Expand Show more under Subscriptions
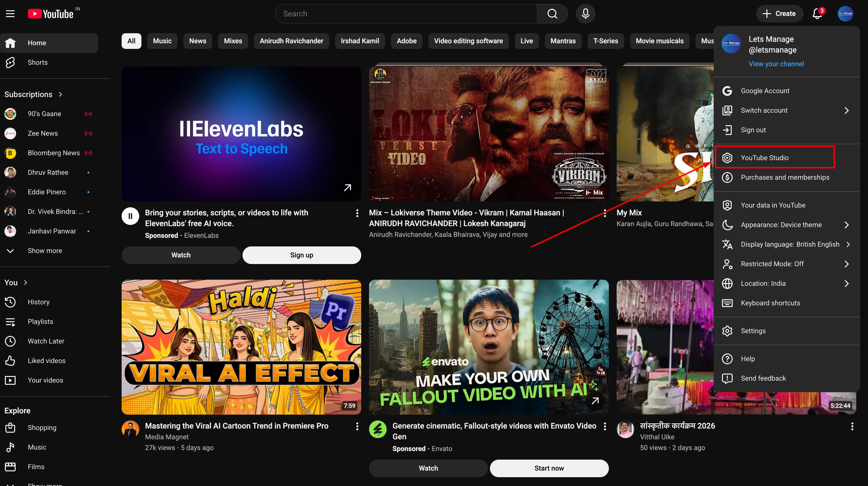Image resolution: width=868 pixels, height=486 pixels. [45, 251]
